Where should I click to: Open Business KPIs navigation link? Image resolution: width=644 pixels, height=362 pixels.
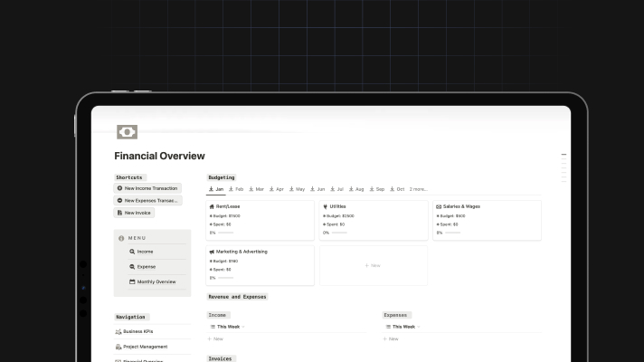point(137,331)
